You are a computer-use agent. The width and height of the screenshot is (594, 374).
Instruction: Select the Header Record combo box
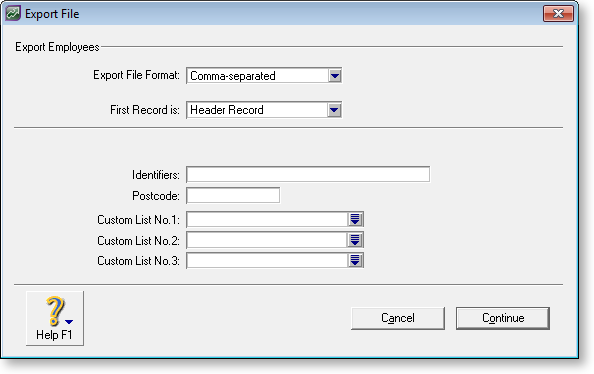point(264,110)
